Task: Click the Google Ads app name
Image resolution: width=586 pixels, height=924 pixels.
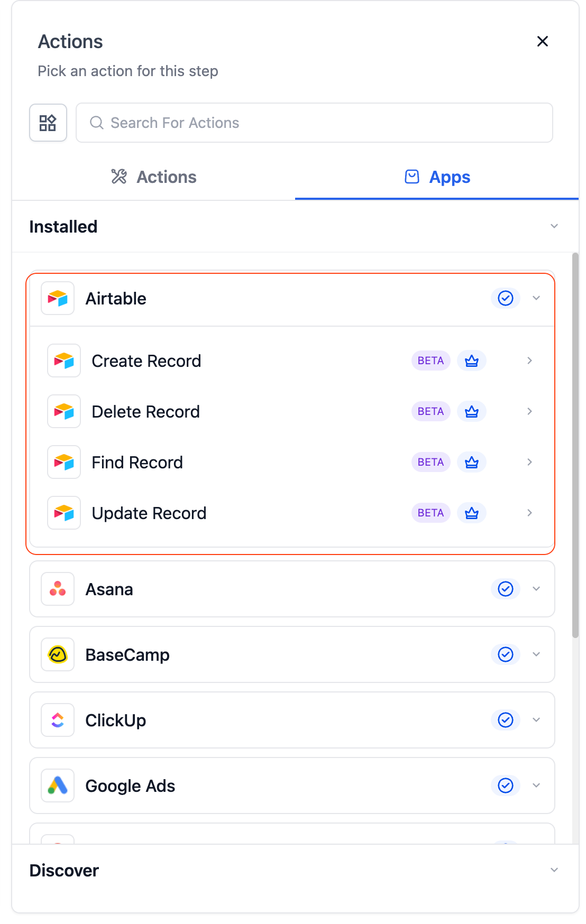Action: [x=130, y=786]
